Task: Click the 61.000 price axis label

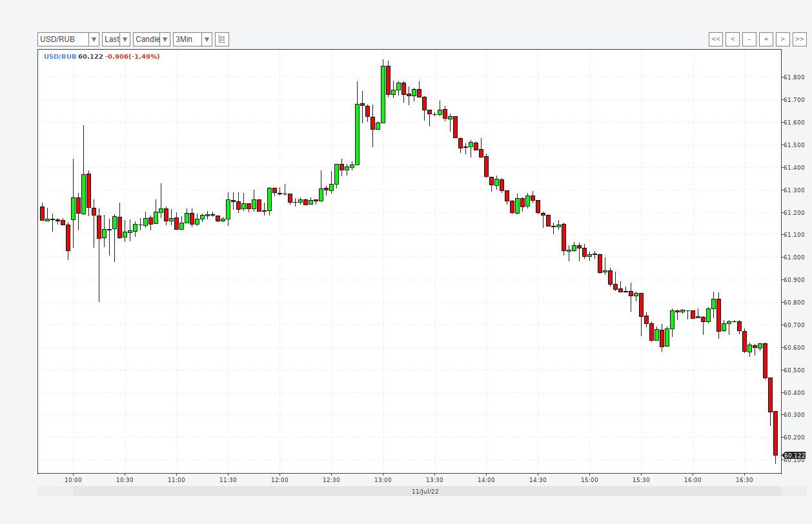Action: [x=793, y=257]
